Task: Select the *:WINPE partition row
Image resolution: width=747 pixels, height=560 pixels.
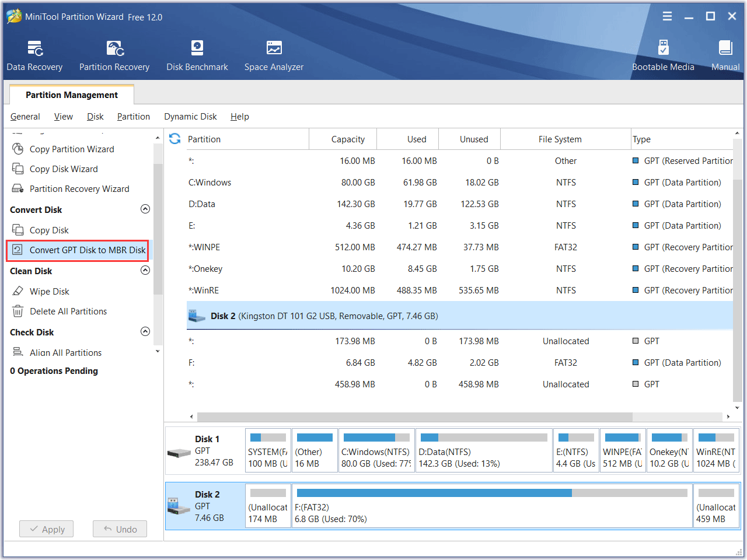Action: pyautogui.click(x=460, y=247)
